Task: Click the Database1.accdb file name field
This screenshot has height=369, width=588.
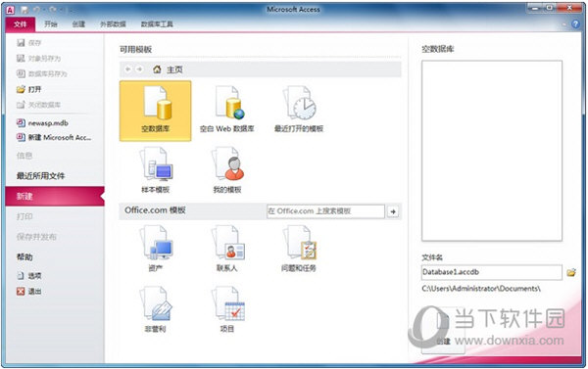Action: (492, 272)
